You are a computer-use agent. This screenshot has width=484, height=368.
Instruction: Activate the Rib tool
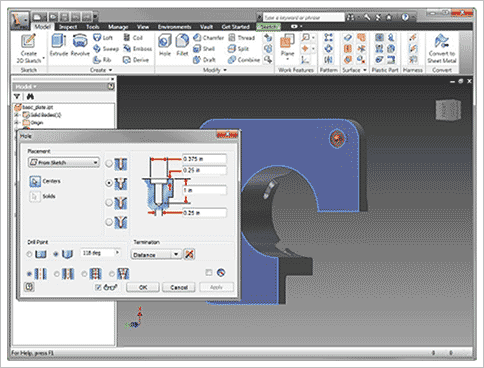[x=102, y=60]
